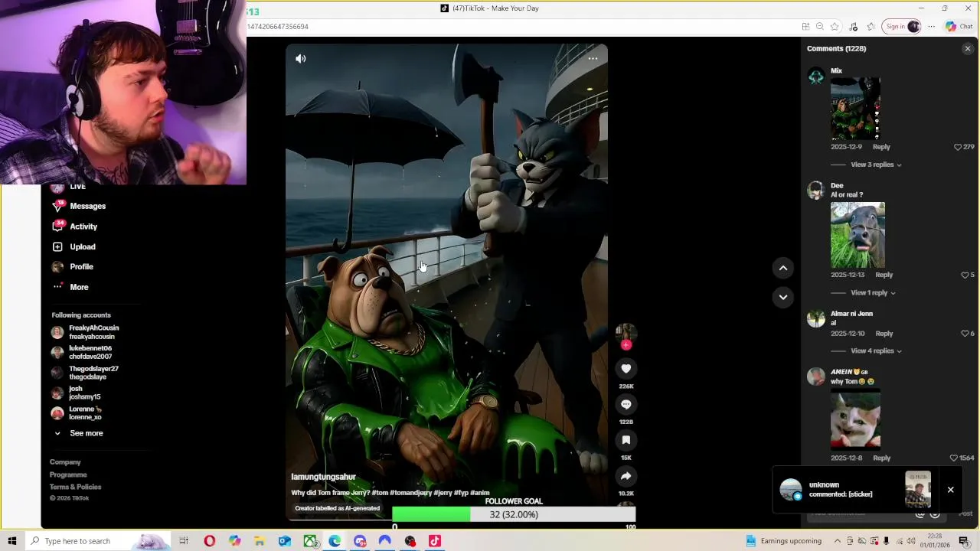The image size is (980, 551).
Task: Click the follower goal progress bar
Action: 514,514
